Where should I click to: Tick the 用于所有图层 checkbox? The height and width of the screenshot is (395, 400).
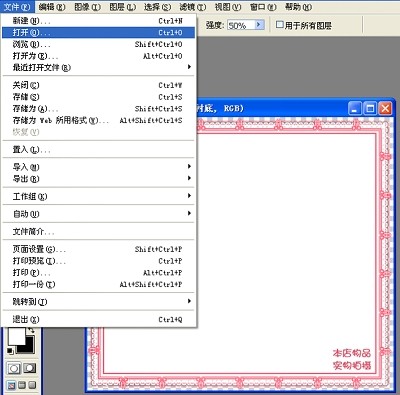pyautogui.click(x=280, y=24)
